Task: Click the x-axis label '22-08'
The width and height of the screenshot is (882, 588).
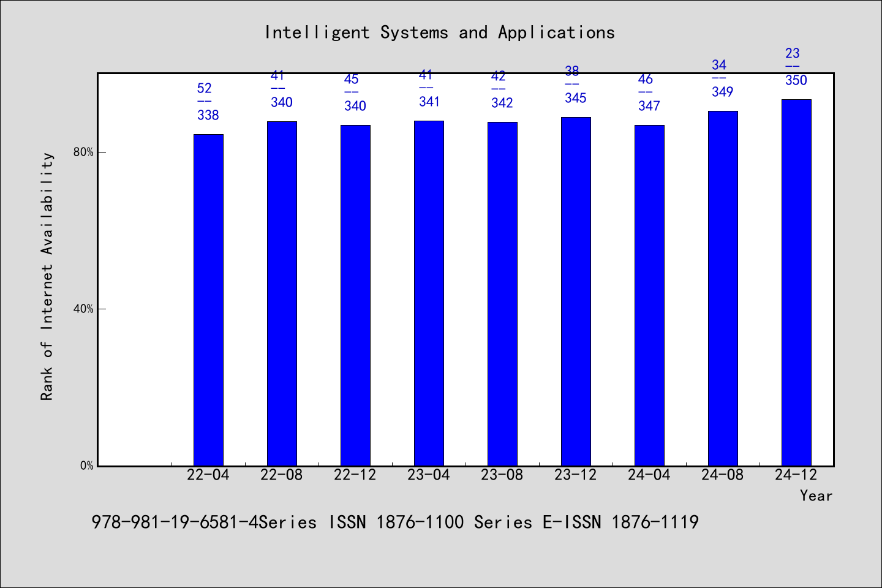Action: 282,475
